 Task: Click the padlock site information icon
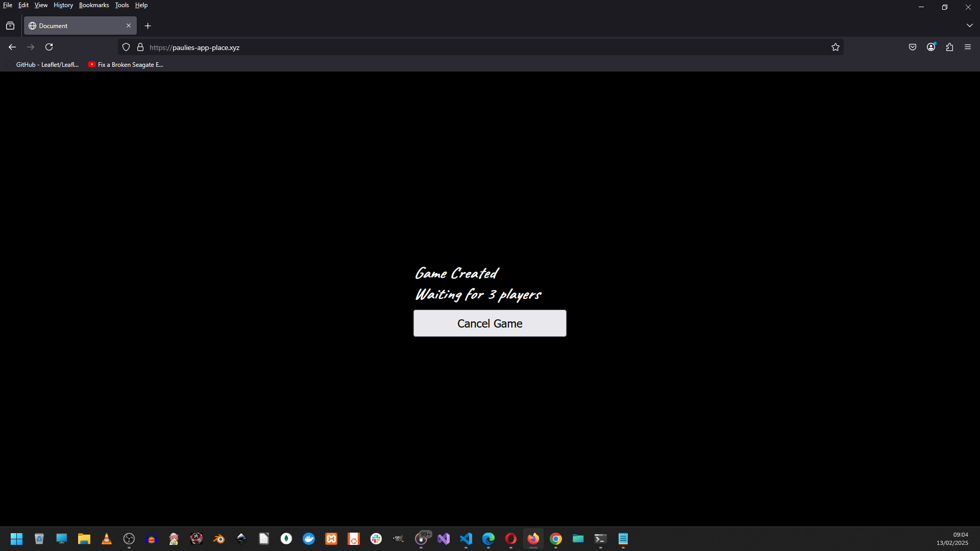(140, 47)
